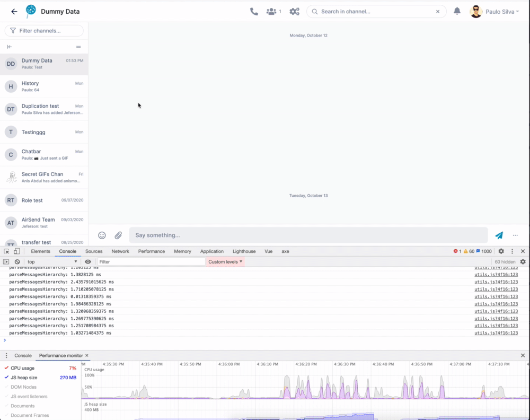The width and height of the screenshot is (530, 420).
Task: Attach a file with paperclip icon
Action: pyautogui.click(x=118, y=235)
